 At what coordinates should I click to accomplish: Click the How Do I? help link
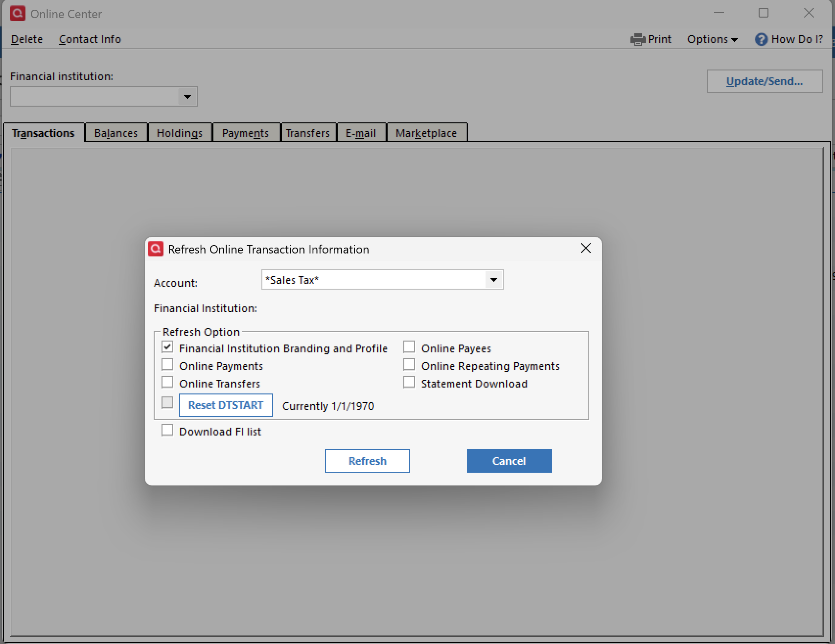tap(797, 40)
